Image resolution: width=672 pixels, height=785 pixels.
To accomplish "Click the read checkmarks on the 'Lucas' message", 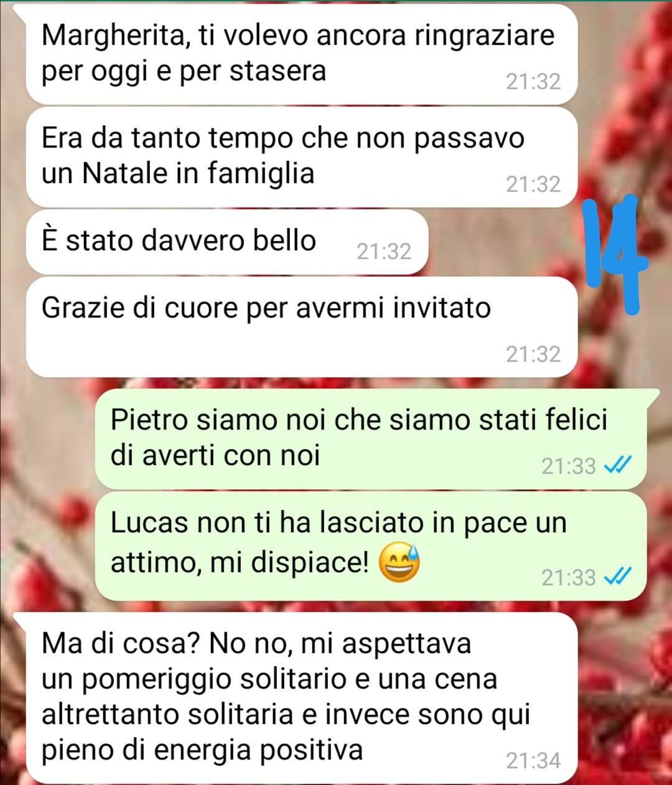I will pos(618,576).
